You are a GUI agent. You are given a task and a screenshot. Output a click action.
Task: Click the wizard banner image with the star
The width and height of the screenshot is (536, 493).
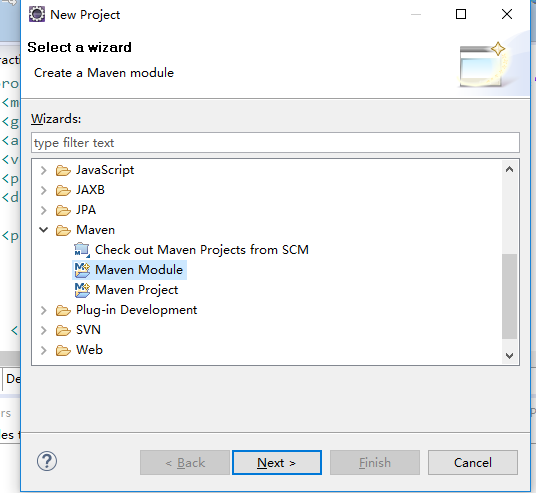(x=483, y=65)
